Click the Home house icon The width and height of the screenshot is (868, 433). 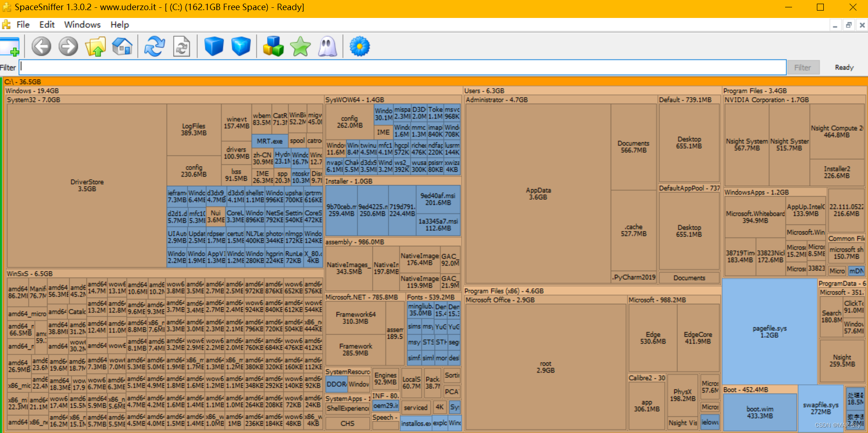[x=122, y=46]
